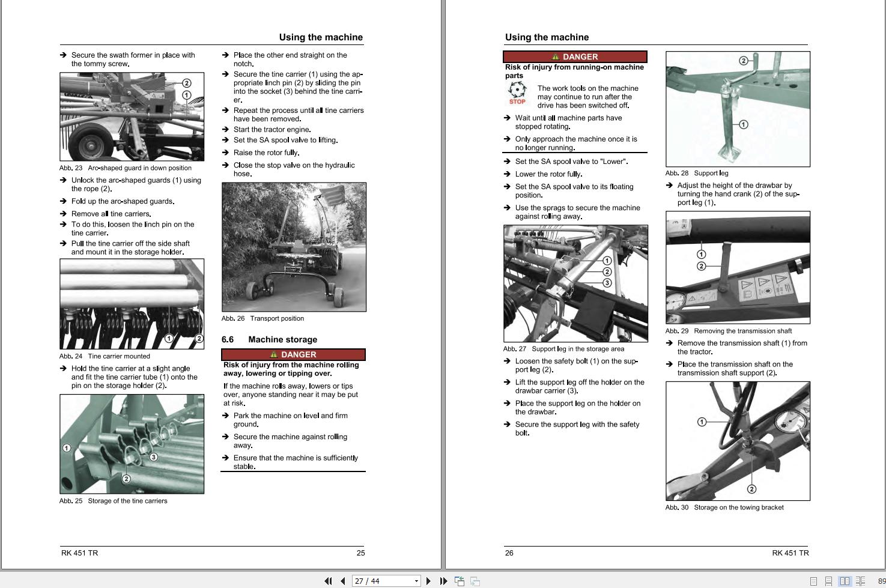Click the Abb. 25 tine carrier storage photo

tap(132, 444)
